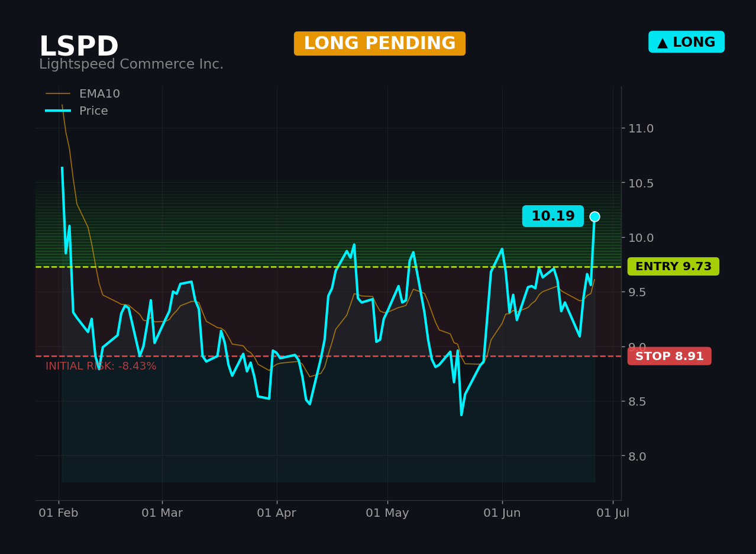Click the last price dot marker
This screenshot has height=554, width=756.
click(x=595, y=216)
